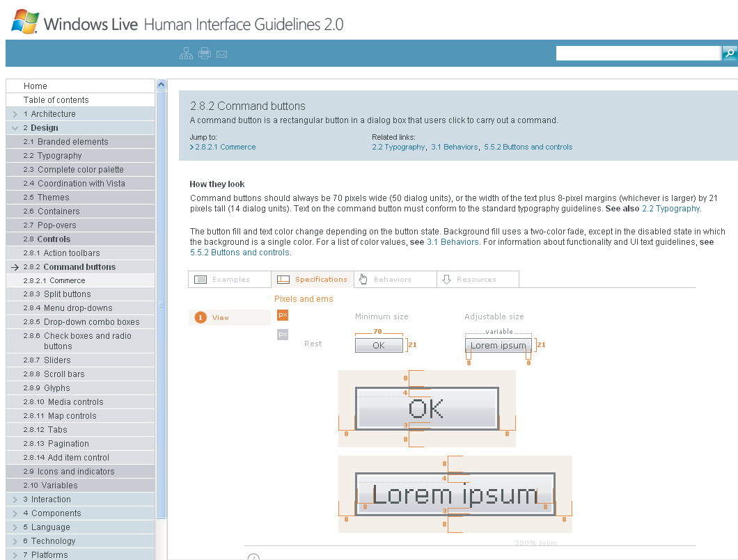This screenshot has height=560, width=738.
Task: Click the Specifications tab layout icon
Action: pos(283,279)
